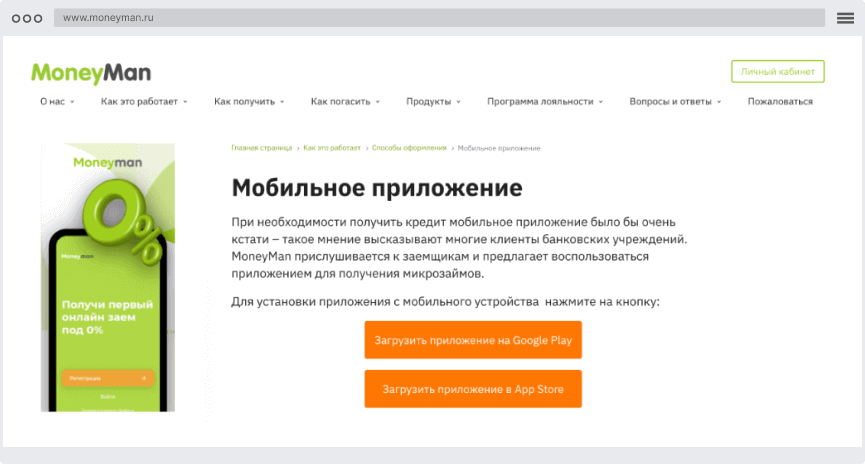Open the Продукты menu
Screen dimensions: 865x464
point(429,102)
